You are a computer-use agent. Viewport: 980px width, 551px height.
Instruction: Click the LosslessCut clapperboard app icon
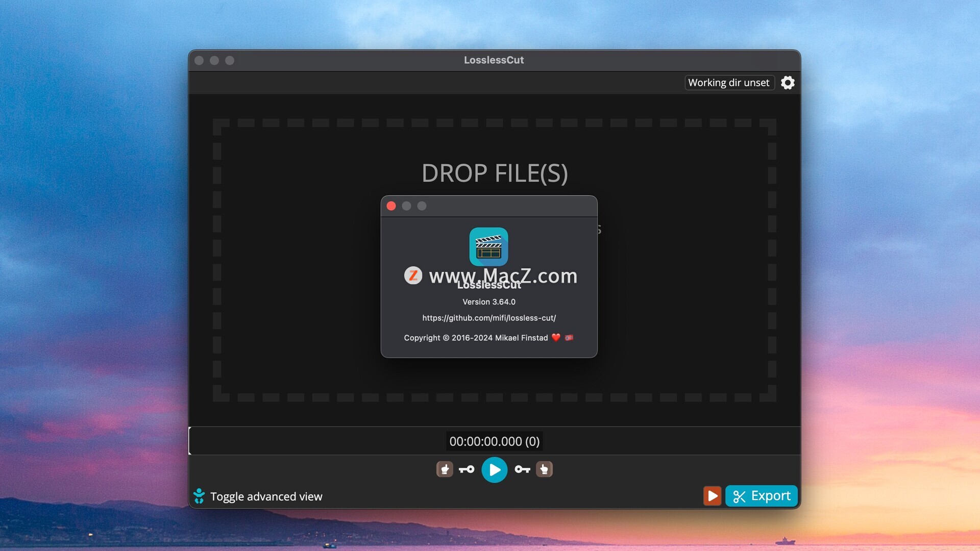point(488,247)
